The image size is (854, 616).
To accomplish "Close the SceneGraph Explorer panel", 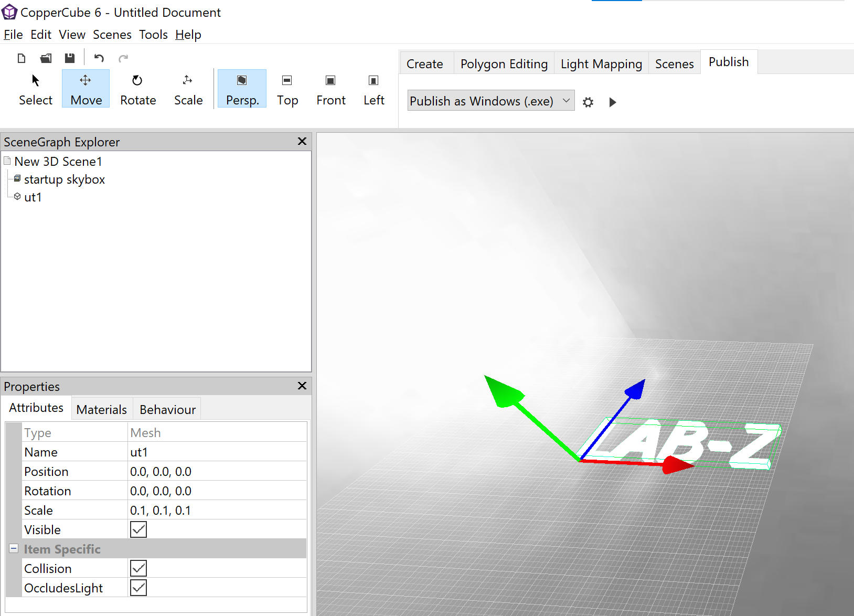I will tap(302, 141).
